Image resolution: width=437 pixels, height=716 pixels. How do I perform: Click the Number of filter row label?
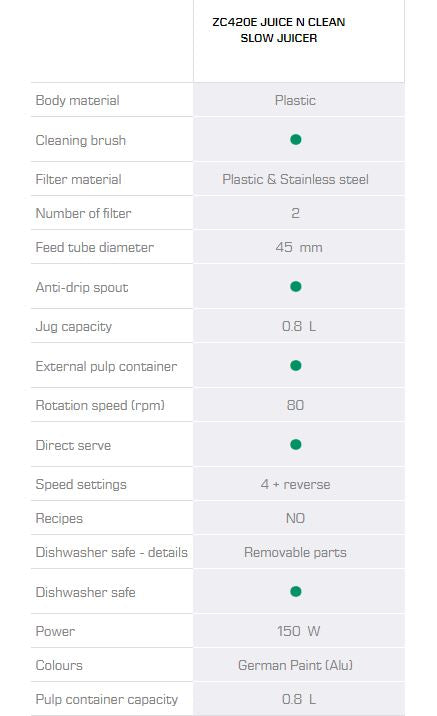pyautogui.click(x=84, y=213)
